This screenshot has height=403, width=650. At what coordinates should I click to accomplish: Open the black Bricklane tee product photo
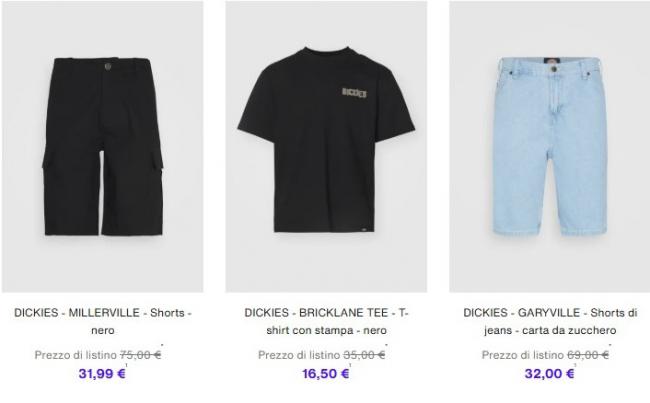coord(326,146)
